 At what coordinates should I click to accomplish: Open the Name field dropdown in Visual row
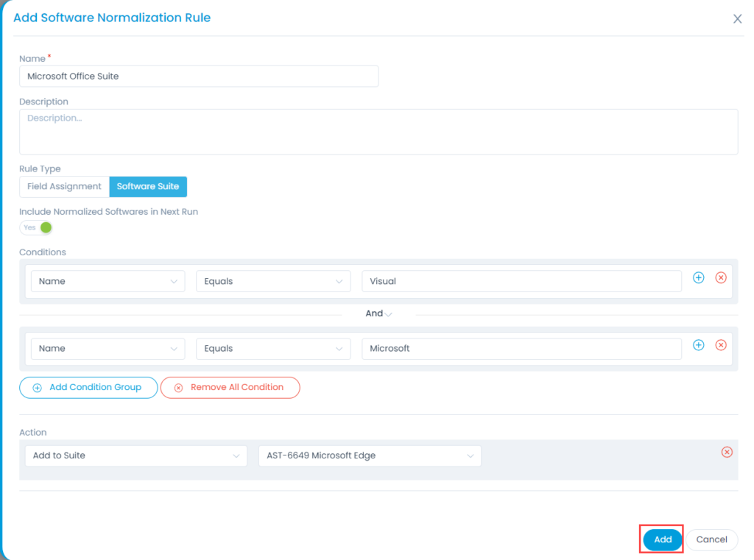point(108,281)
